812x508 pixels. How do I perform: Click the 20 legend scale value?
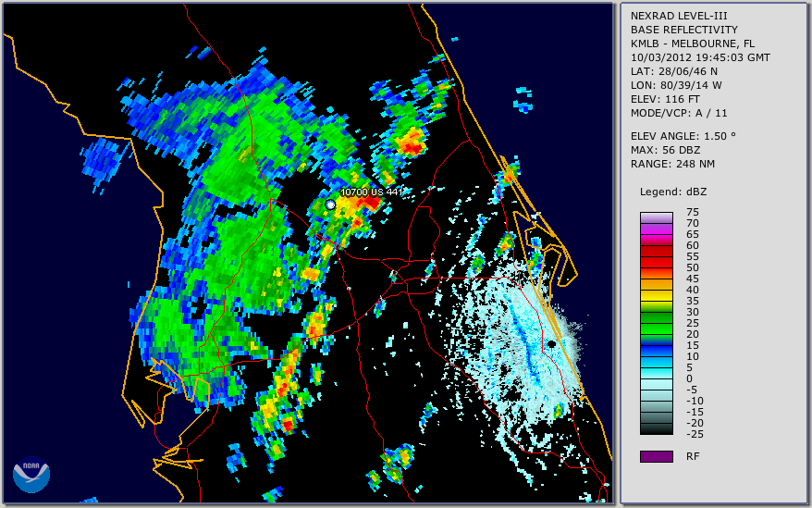[x=693, y=334]
